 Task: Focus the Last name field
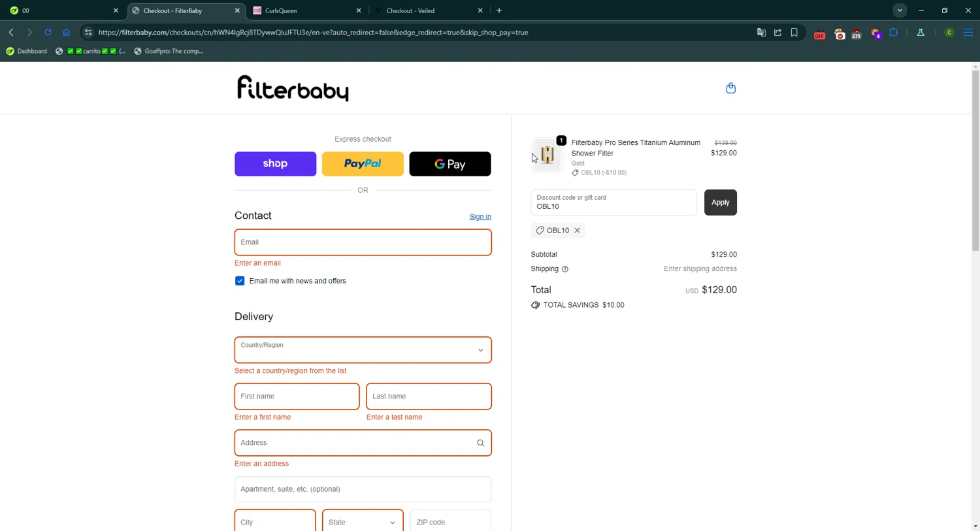point(429,396)
